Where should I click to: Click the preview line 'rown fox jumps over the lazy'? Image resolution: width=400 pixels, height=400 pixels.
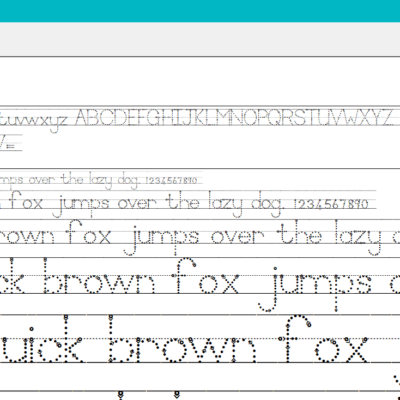click(x=200, y=237)
